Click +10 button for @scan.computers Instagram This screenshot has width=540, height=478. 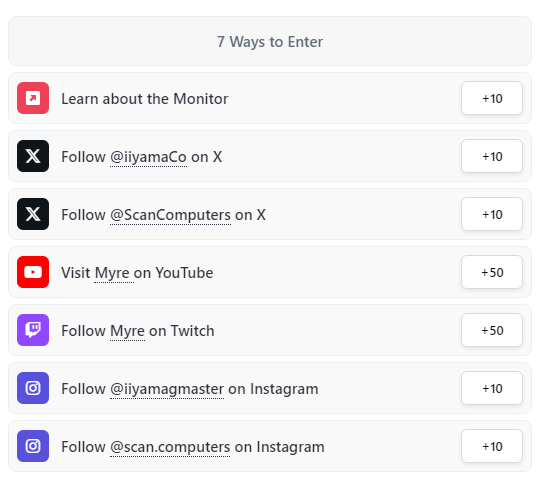coord(492,446)
